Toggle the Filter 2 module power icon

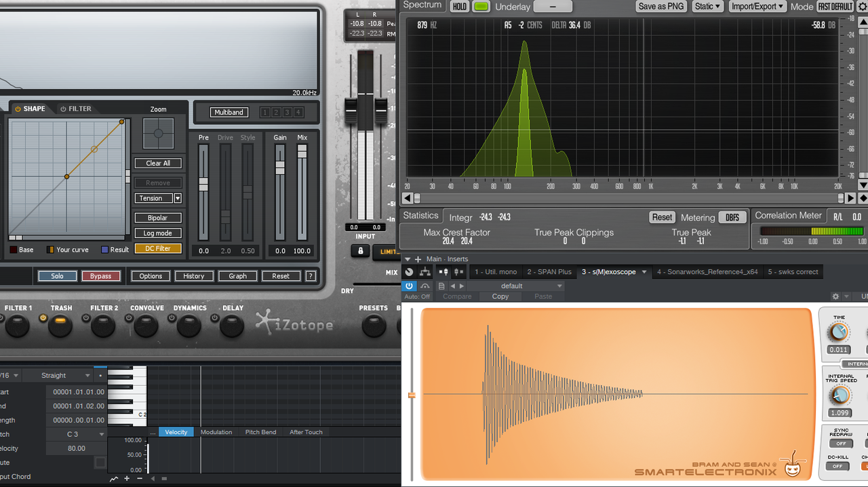(86, 317)
